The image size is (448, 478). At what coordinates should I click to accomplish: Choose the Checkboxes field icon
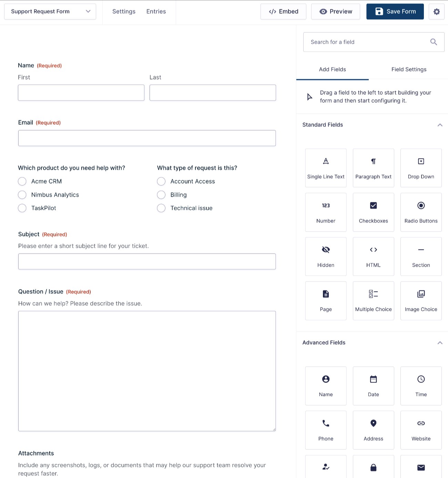(x=373, y=212)
